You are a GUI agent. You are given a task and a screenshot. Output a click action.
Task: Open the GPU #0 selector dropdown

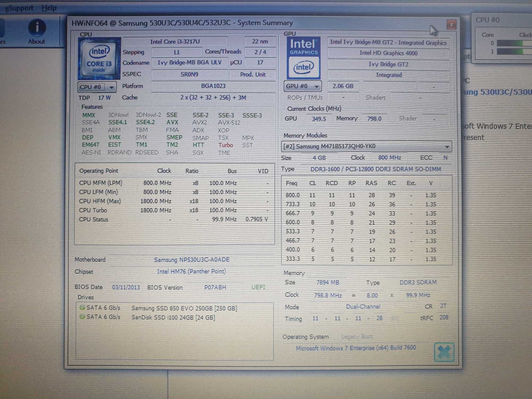303,86
